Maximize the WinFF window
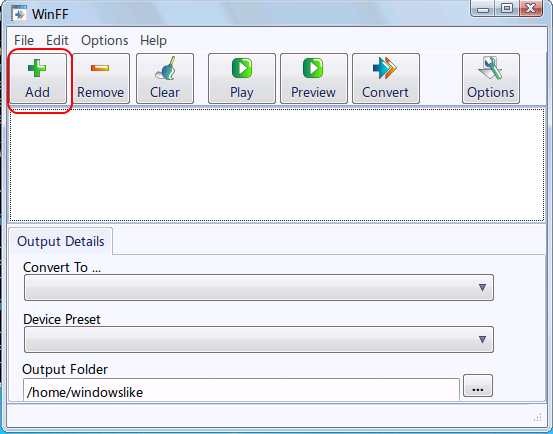This screenshot has height=434, width=553. pos(507,8)
